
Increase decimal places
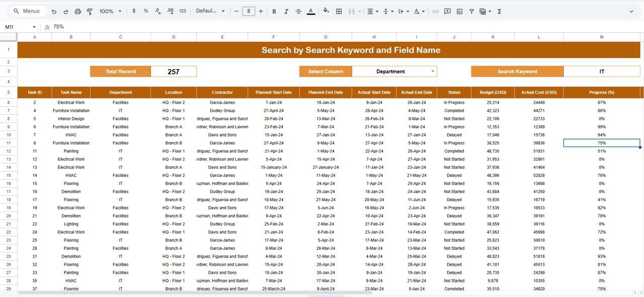pos(170,11)
